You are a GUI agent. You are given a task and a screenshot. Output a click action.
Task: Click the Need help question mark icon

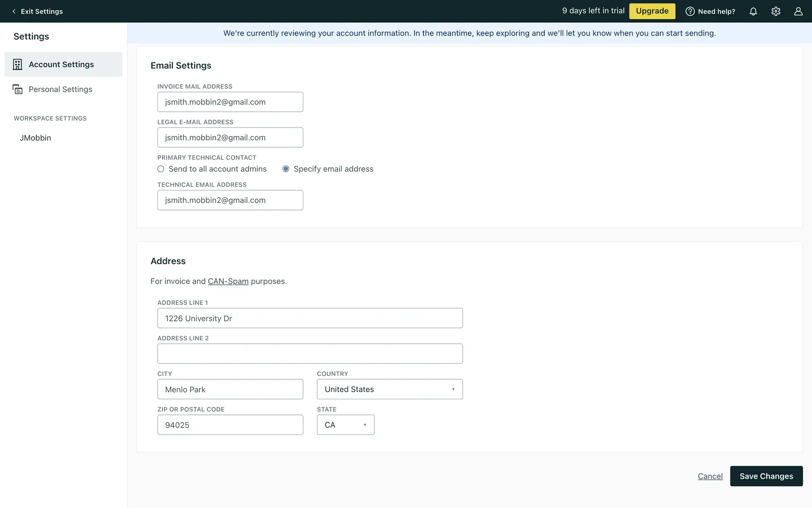coord(690,11)
